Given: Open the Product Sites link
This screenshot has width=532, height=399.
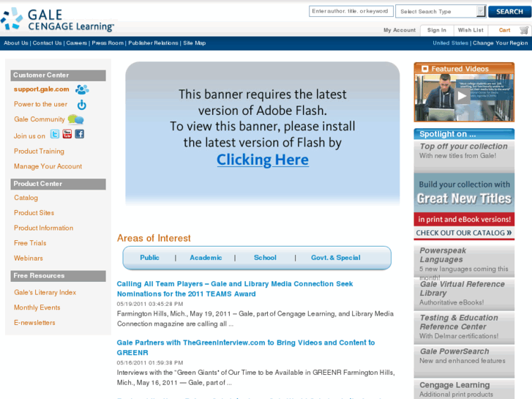Looking at the screenshot, I should [34, 213].
